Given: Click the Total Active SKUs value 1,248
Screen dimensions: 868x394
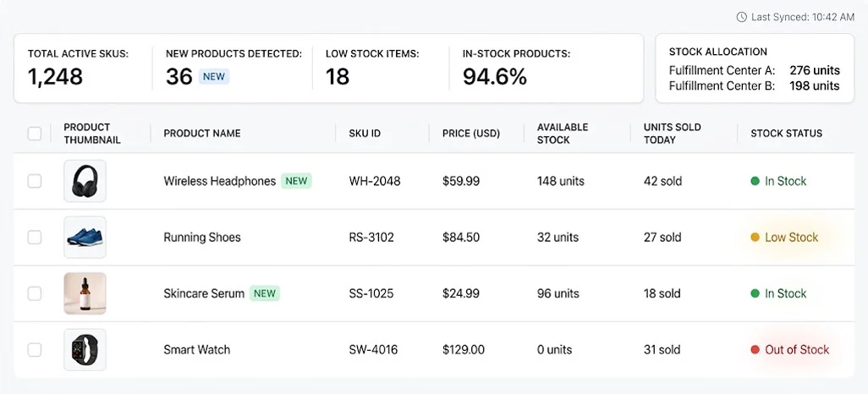Looking at the screenshot, I should (x=55, y=76).
